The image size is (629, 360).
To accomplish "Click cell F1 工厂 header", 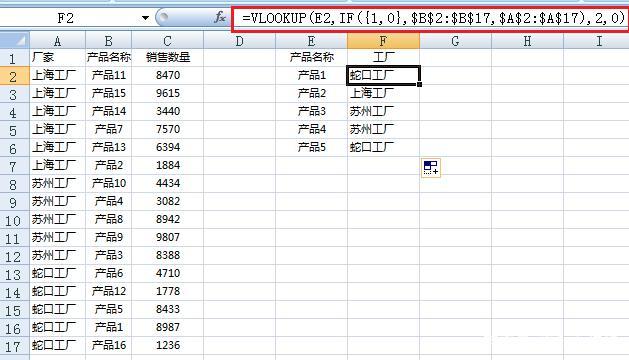I will pos(383,58).
